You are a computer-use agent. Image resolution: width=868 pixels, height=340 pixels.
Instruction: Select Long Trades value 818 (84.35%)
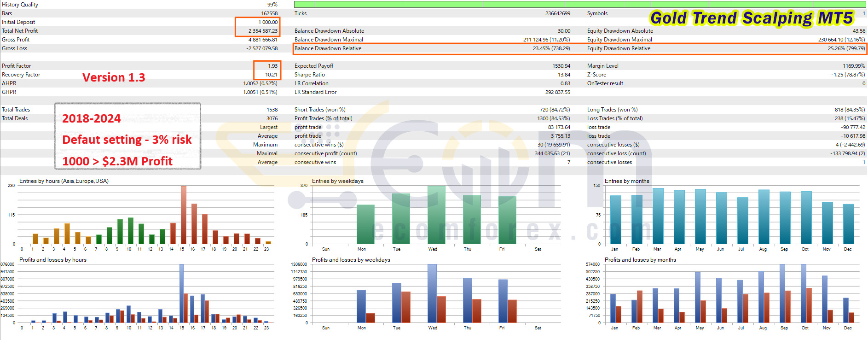click(850, 110)
